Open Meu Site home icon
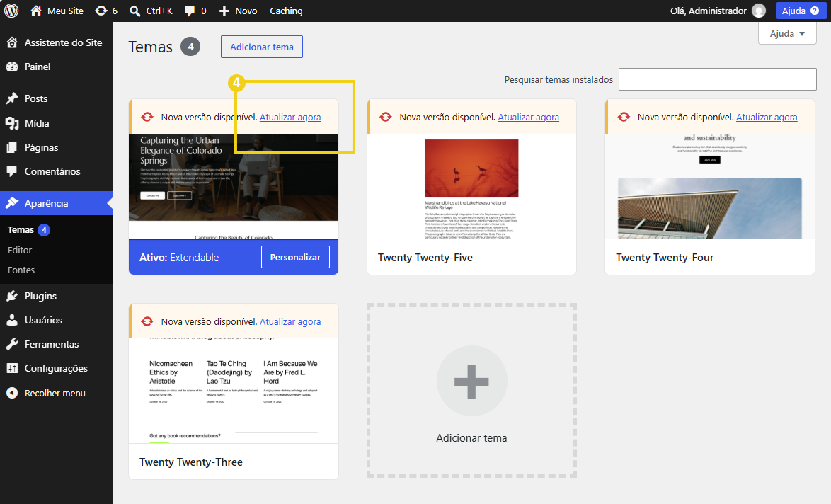The width and height of the screenshot is (831, 504). pos(36,11)
